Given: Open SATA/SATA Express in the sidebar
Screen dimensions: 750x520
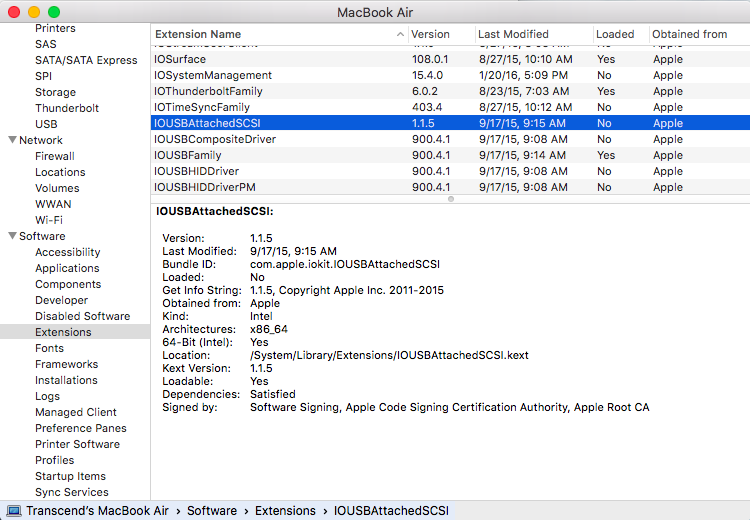Looking at the screenshot, I should [x=86, y=60].
